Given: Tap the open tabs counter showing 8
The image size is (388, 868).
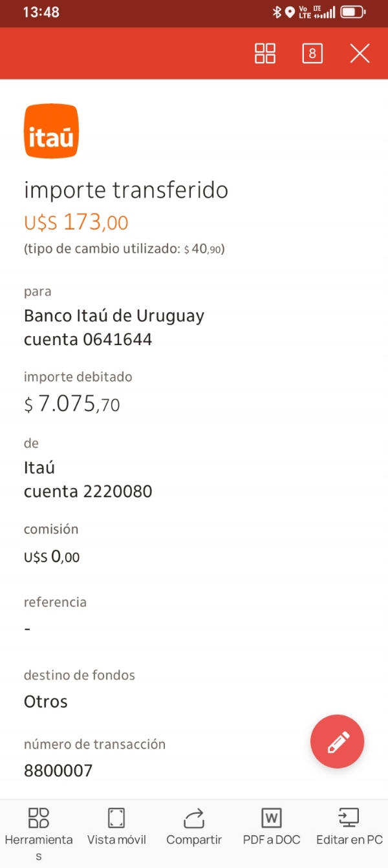Looking at the screenshot, I should 312,54.
